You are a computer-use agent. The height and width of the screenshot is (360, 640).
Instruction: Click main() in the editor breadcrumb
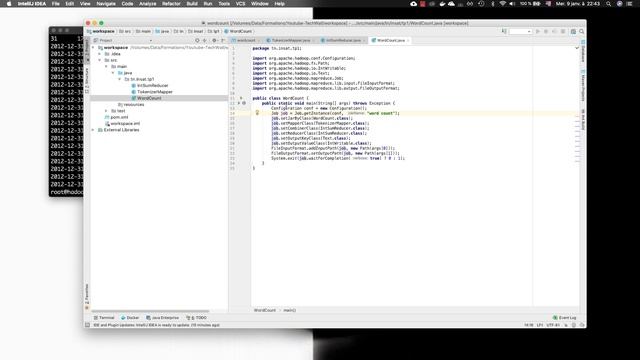point(289,310)
